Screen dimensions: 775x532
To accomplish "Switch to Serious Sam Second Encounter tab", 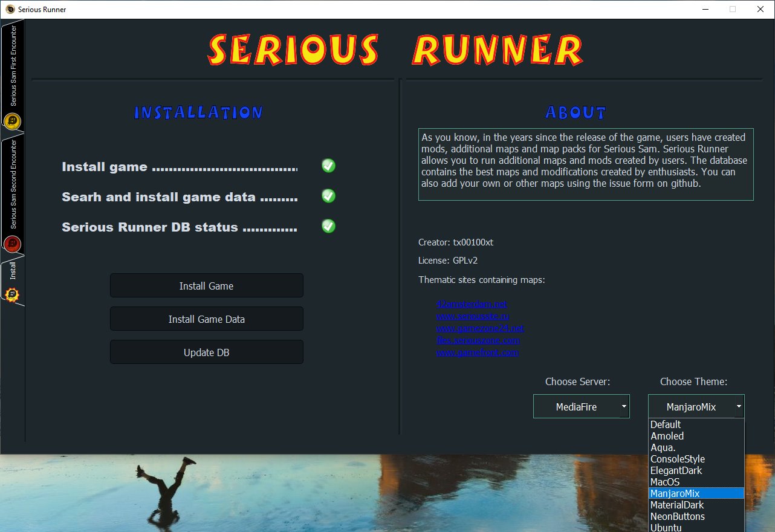I will click(x=13, y=195).
